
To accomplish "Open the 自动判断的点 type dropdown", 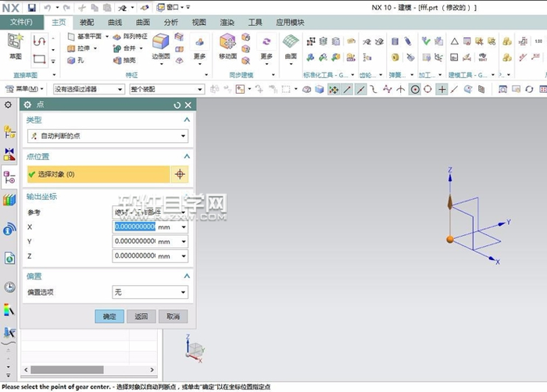I will (108, 136).
